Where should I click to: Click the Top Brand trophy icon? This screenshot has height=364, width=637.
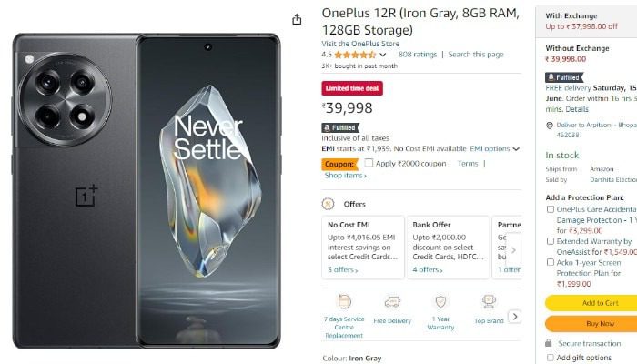tap(489, 301)
